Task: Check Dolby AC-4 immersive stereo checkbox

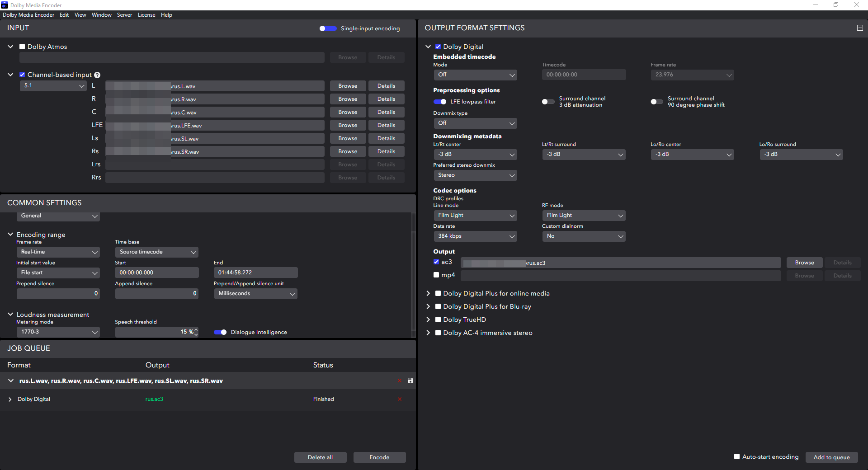Action: coord(438,333)
